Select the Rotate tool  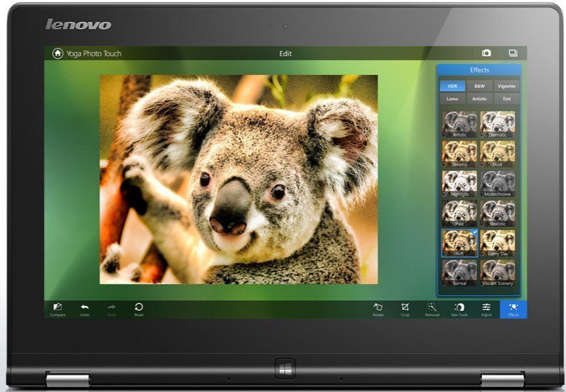[378, 309]
